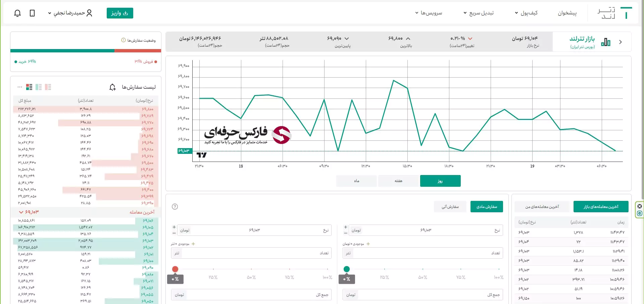
Task: Decrease sell price with minus stepper
Action: 174,233
